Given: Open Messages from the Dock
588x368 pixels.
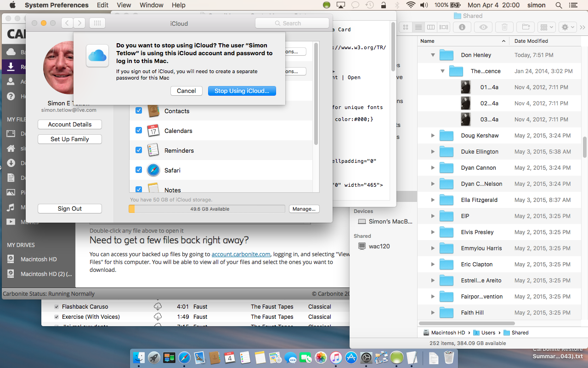Looking at the screenshot, I should click(x=290, y=357).
